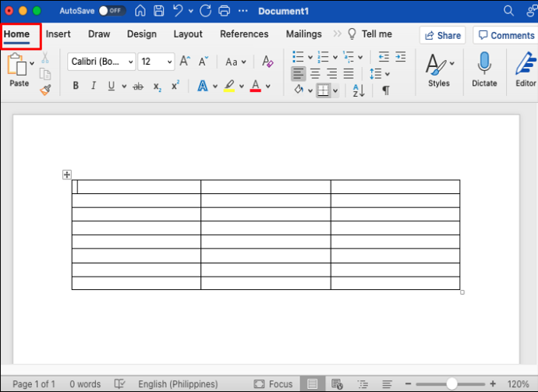Switch to the Insert tab
This screenshot has height=392, width=538.
[x=58, y=34]
